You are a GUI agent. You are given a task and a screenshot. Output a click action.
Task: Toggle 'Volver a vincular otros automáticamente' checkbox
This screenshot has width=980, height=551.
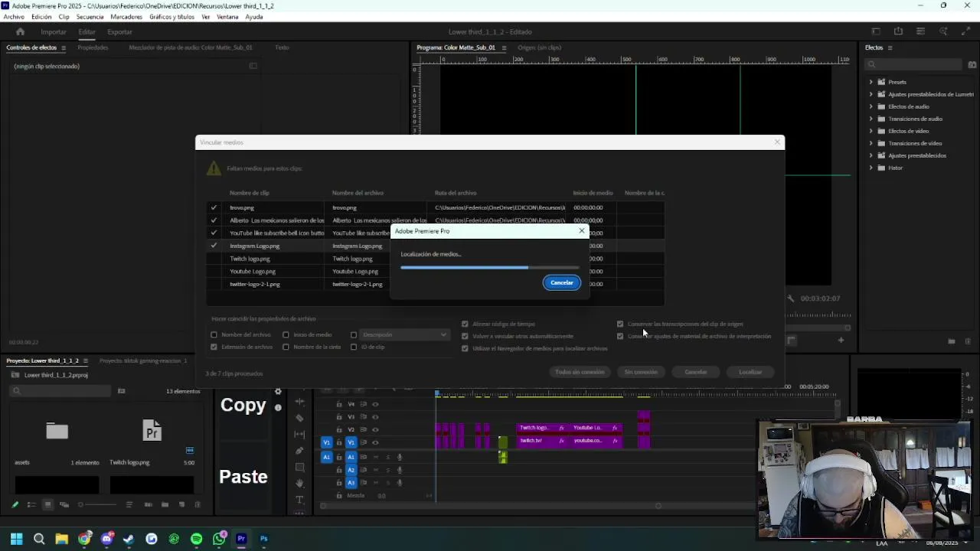[x=465, y=336]
